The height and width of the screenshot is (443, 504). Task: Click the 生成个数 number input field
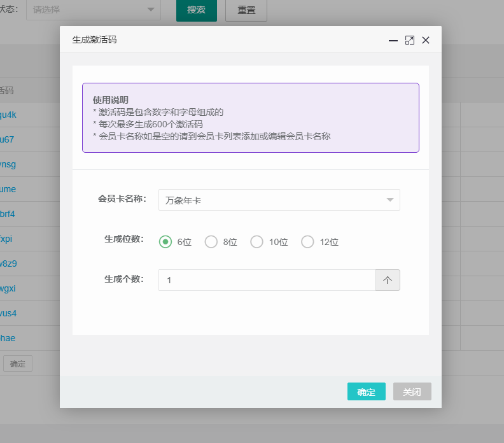[x=267, y=280]
